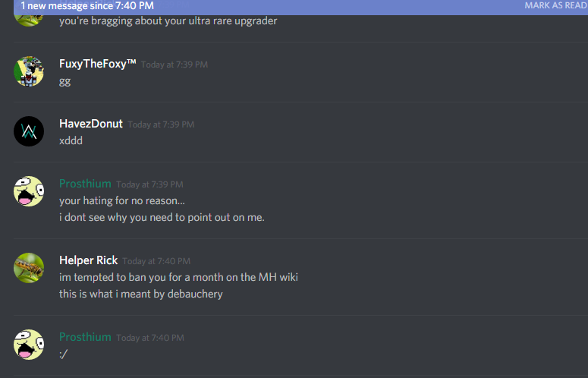588x378 pixels.
Task: Click FuxyTheFoxy's profile avatar
Action: coord(29,71)
